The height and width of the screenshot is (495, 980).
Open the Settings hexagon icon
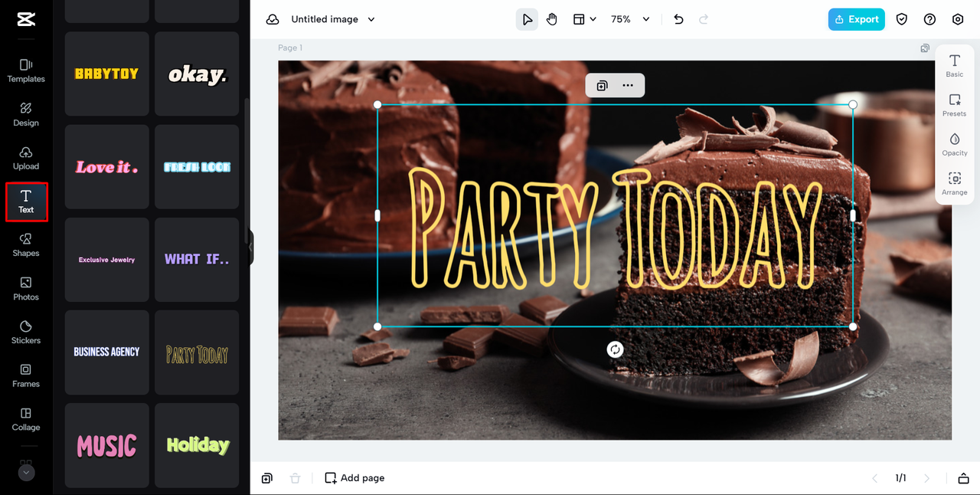(958, 19)
